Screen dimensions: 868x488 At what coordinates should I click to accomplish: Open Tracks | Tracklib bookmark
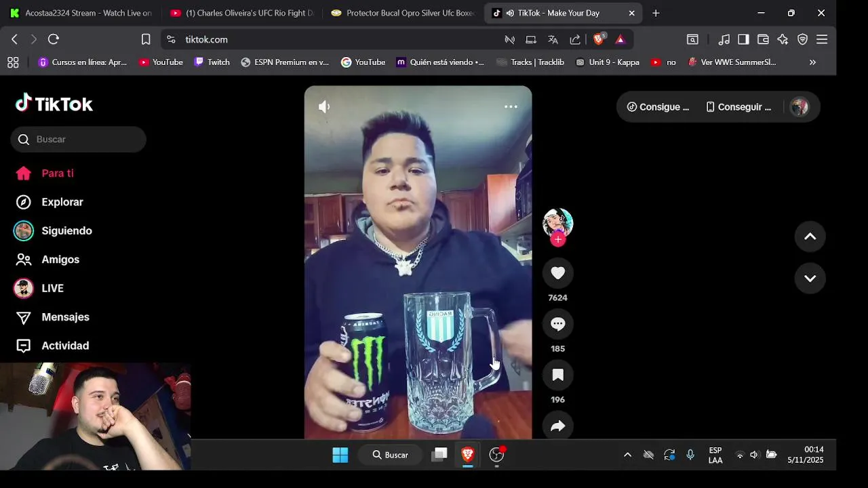click(x=530, y=62)
